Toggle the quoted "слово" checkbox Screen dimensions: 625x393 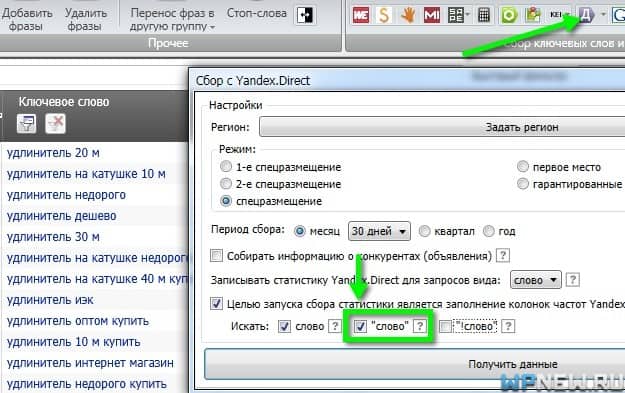(360, 326)
